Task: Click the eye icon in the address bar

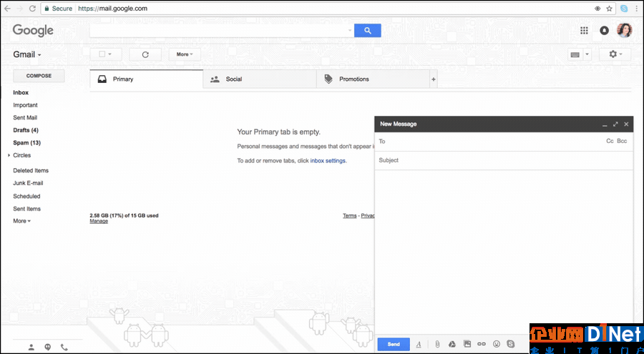Action: click(597, 8)
